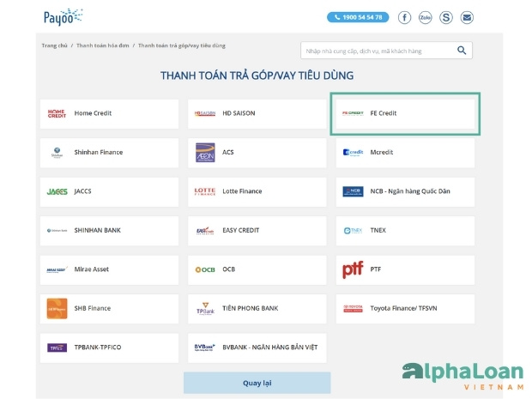Image resolution: width=532 pixels, height=399 pixels.
Task: Go to Thanh toán hóa đơn breadcrumb
Action: click(x=103, y=45)
